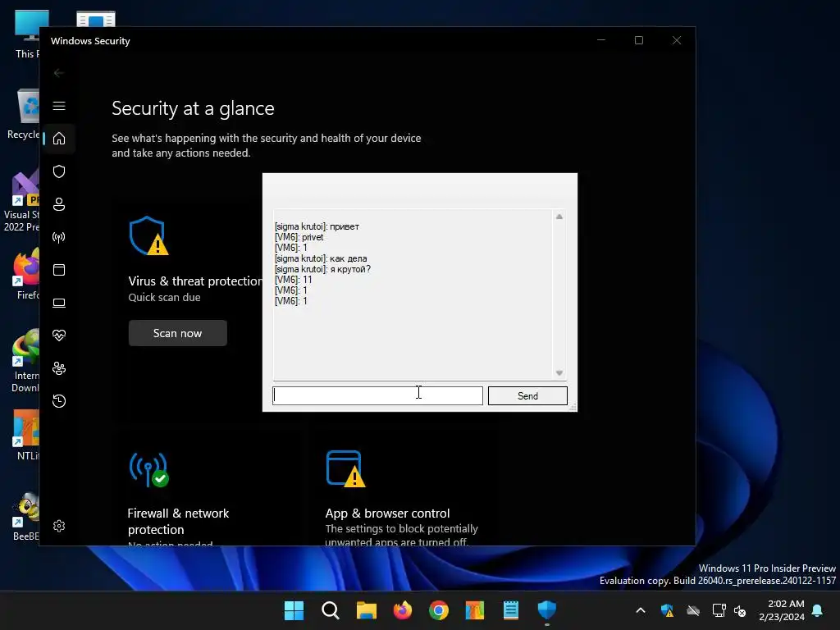Open Settings gear in Windows Security
This screenshot has height=630, width=840.
coord(59,526)
